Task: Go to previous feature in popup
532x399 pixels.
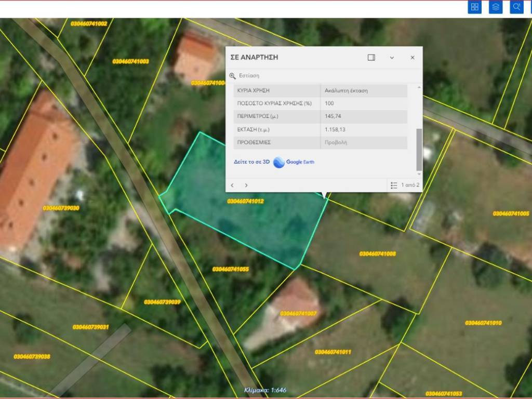Action: pos(232,185)
